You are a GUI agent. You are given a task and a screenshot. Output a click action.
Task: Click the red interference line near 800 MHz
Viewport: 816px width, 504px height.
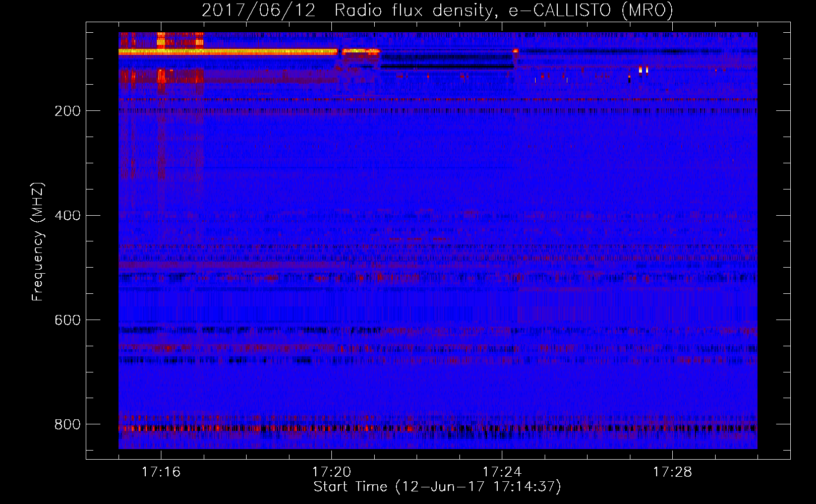438,428
